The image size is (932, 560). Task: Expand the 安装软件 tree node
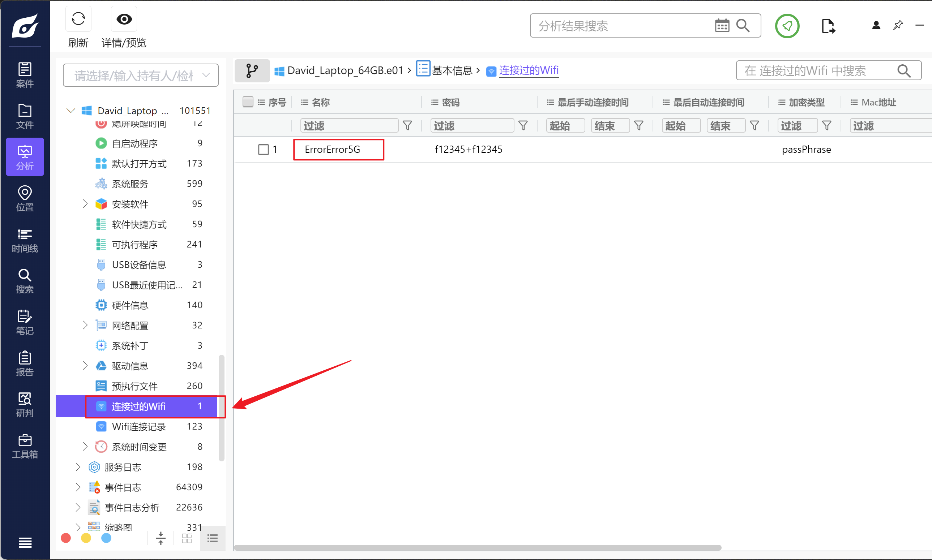click(85, 204)
